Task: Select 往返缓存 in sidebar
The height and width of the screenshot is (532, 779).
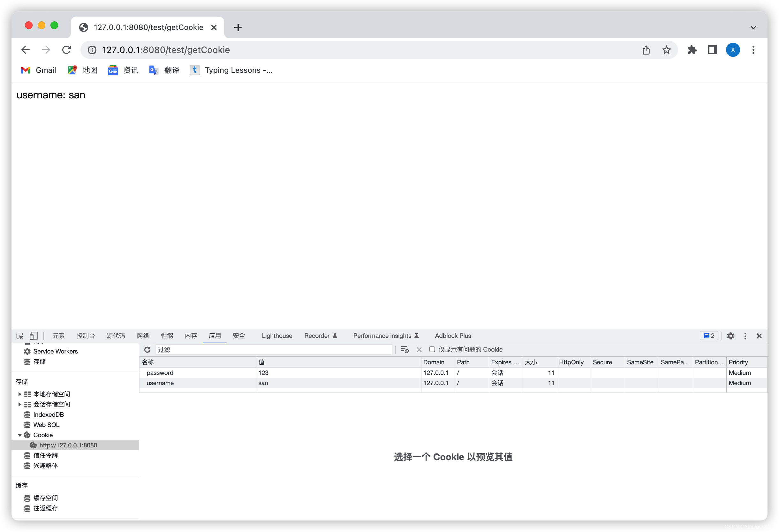Action: pyautogui.click(x=45, y=508)
